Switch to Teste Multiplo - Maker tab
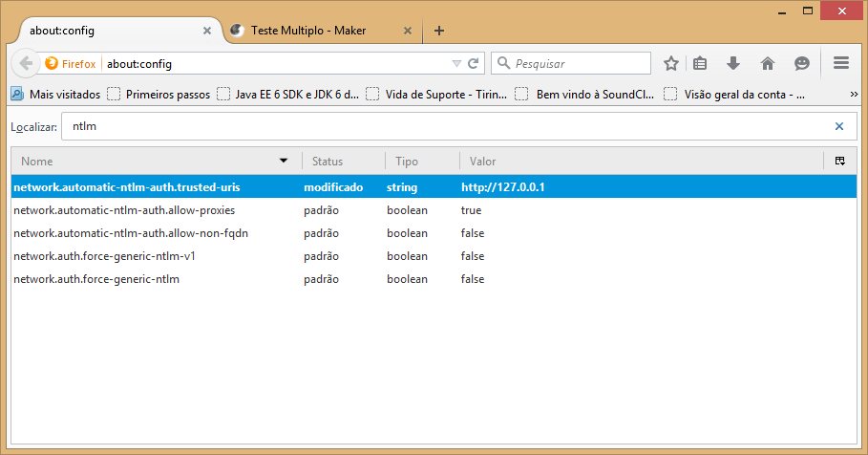This screenshot has width=868, height=455. (323, 31)
